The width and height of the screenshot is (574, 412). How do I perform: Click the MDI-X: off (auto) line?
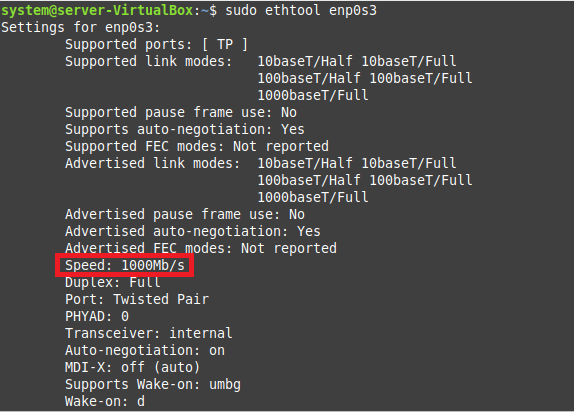pos(133,367)
